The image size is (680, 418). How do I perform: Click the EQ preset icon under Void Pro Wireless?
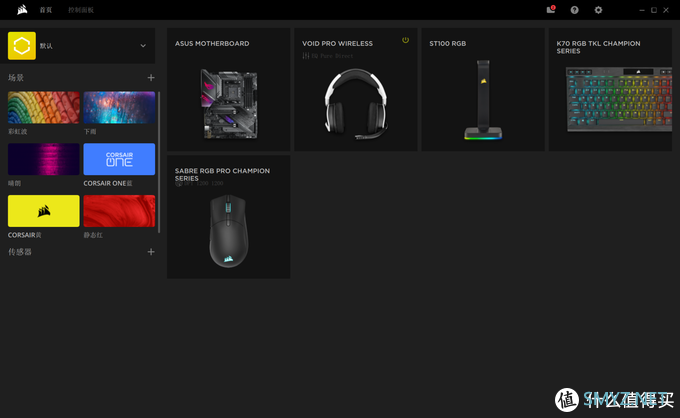point(306,56)
